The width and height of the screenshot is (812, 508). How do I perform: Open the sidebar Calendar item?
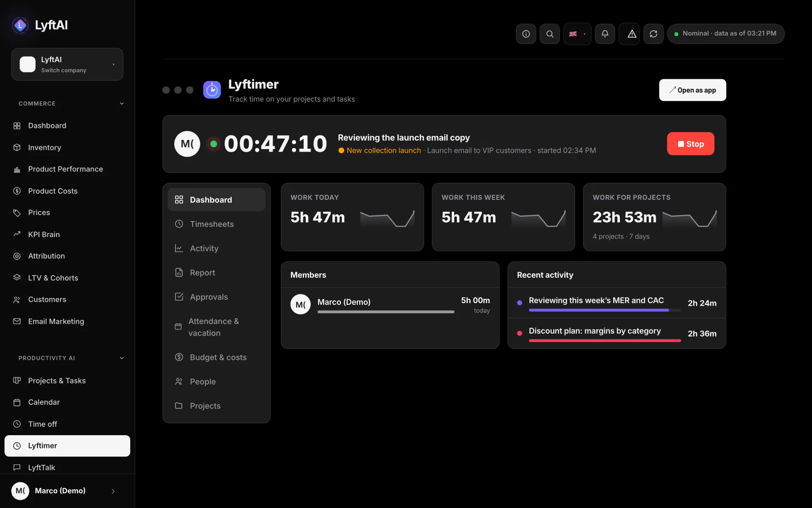coord(67,402)
